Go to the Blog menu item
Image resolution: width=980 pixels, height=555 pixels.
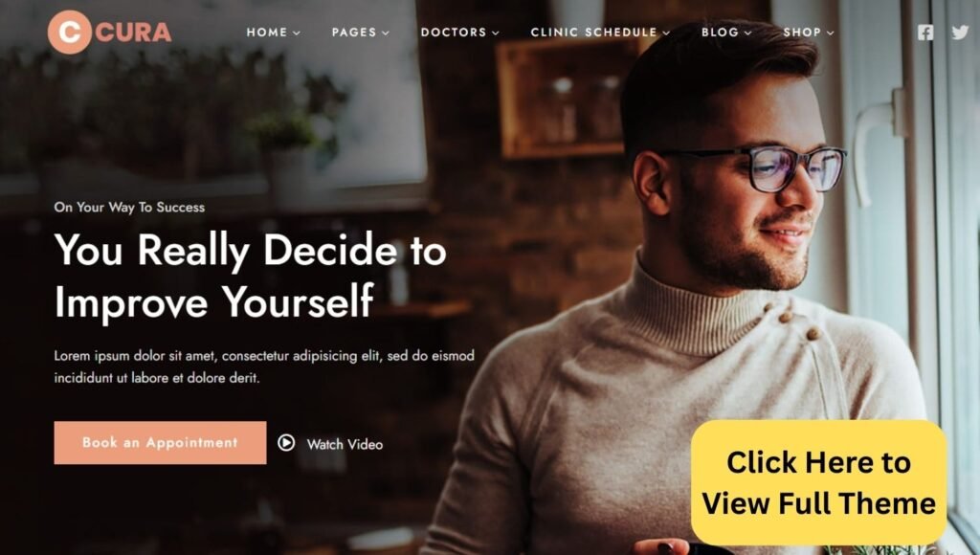pyautogui.click(x=720, y=32)
